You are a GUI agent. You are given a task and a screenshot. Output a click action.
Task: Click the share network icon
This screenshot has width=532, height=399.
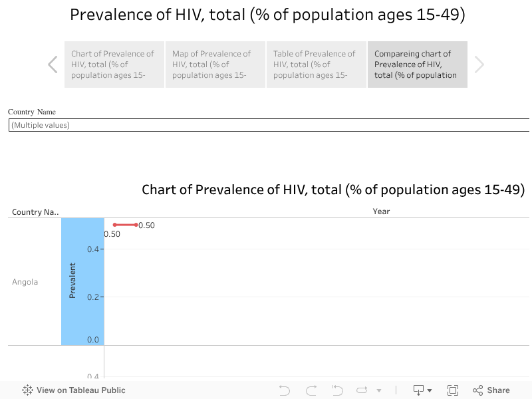(477, 390)
